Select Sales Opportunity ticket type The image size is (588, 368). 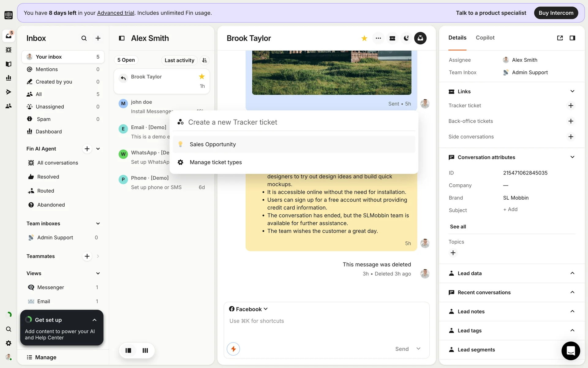point(213,144)
